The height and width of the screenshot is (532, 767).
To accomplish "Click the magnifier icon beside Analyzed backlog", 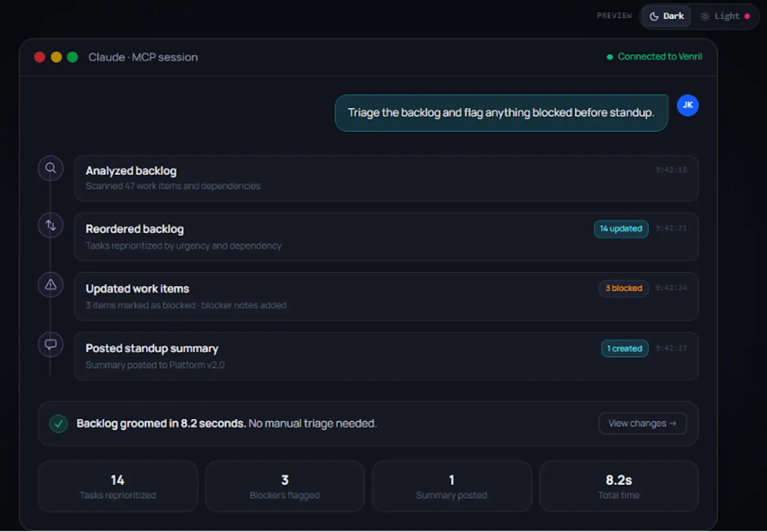I will pos(50,168).
